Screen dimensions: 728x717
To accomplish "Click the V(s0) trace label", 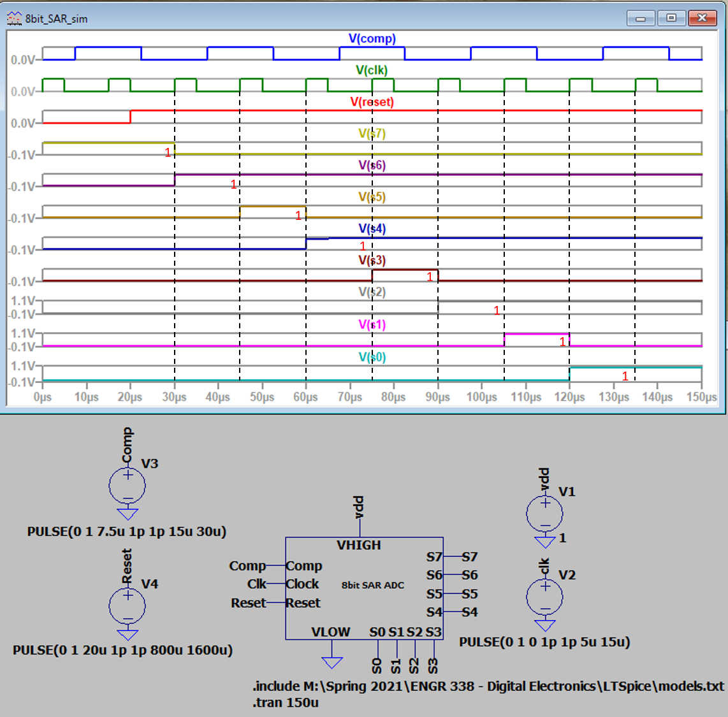I will 372,357.
